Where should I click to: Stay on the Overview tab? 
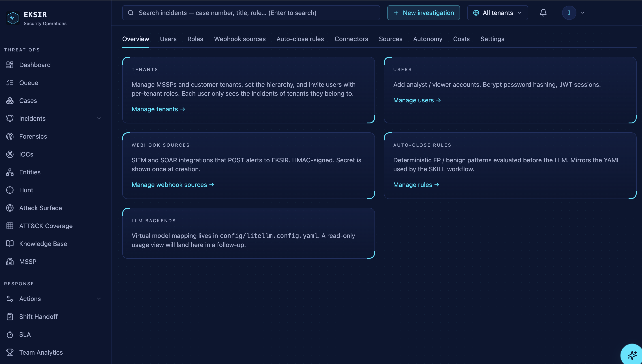click(136, 39)
